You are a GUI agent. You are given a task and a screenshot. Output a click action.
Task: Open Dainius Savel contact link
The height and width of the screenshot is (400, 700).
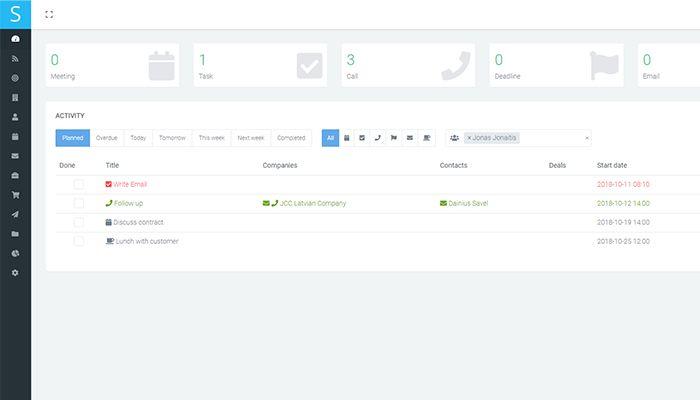468,203
